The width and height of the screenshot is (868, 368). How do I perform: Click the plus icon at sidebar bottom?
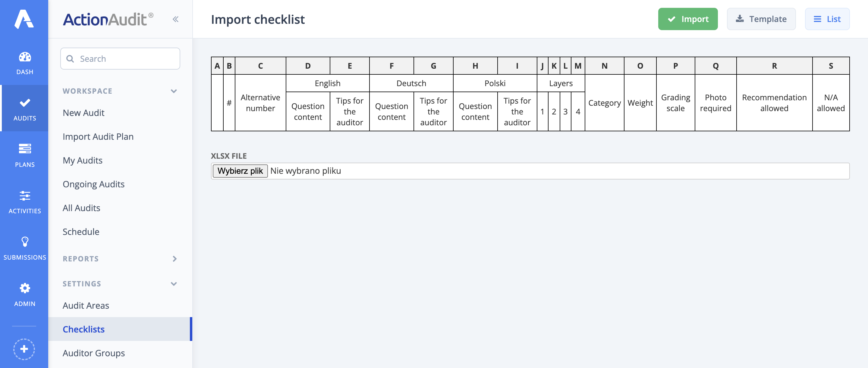point(24,349)
